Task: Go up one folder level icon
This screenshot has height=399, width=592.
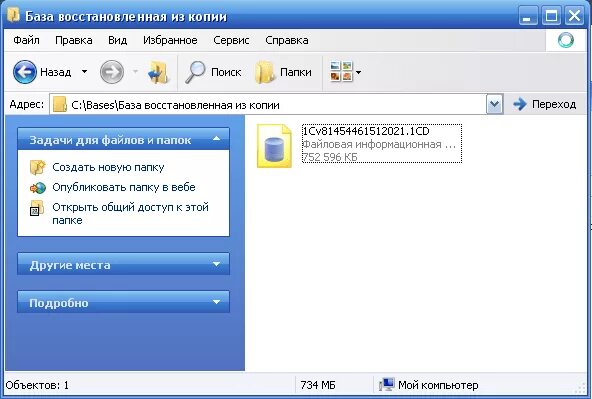Action: coord(158,72)
